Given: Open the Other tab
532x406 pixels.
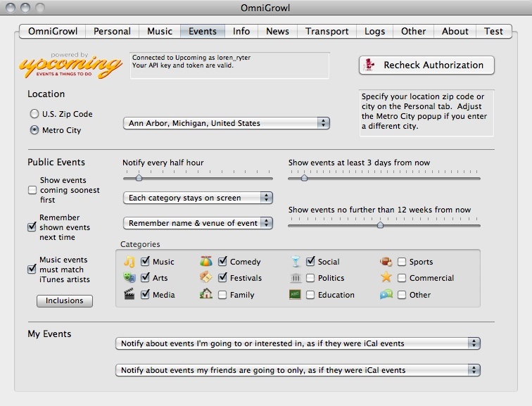Looking at the screenshot, I should 413,31.
